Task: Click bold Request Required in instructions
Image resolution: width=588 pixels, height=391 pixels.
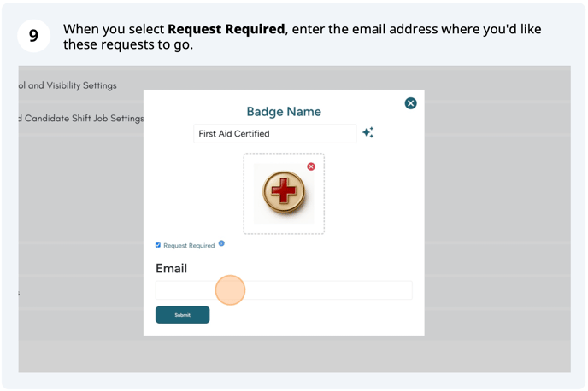Action: 226,29
